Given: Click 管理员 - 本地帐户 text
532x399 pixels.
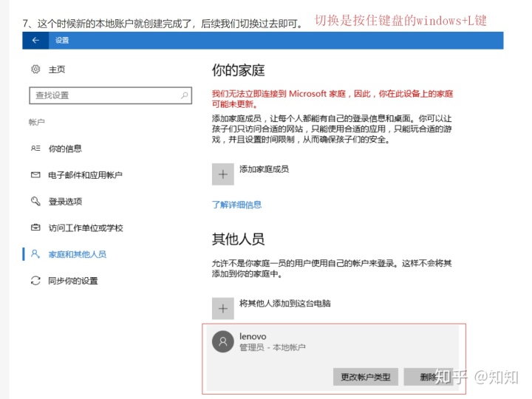Looking at the screenshot, I should coord(273,347).
